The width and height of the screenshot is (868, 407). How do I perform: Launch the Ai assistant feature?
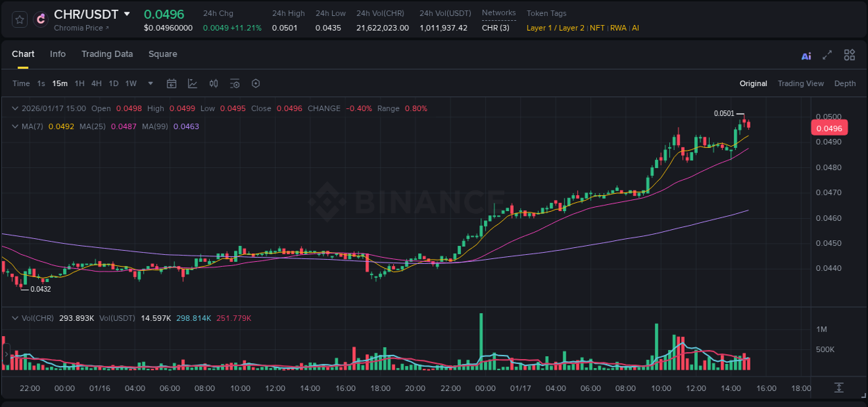(806, 54)
